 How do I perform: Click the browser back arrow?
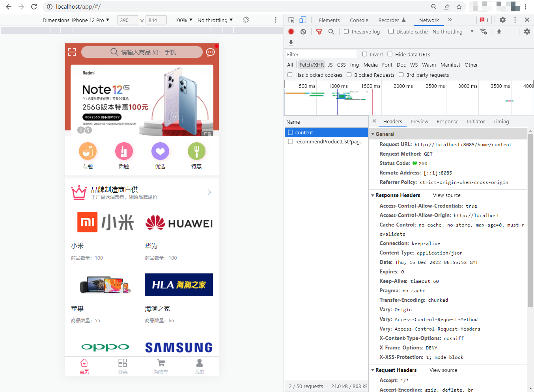[x=9, y=7]
